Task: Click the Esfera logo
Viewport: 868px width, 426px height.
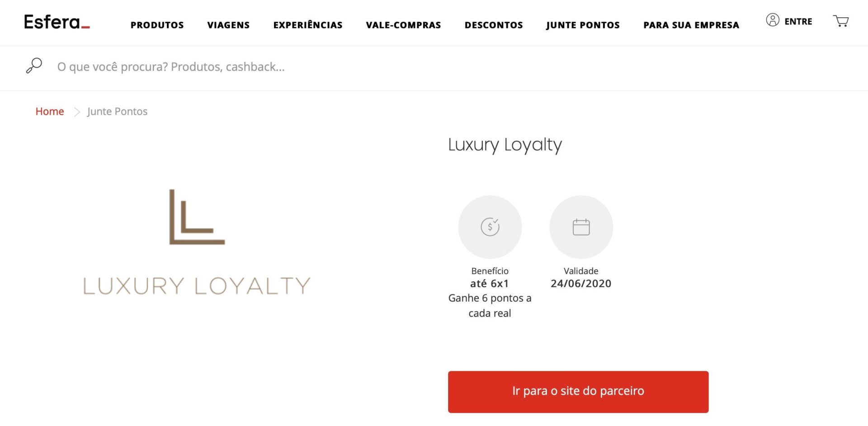Action: pyautogui.click(x=57, y=22)
